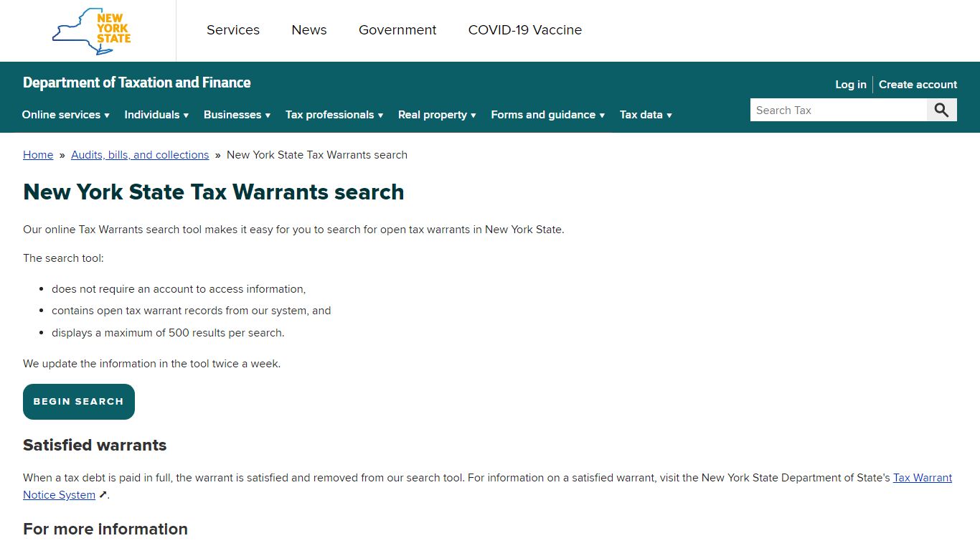Click the New York State logo
The height and width of the screenshot is (551, 980).
(91, 31)
